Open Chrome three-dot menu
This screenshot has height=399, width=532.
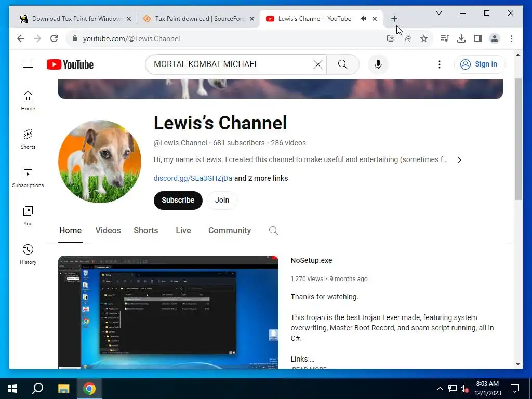[x=511, y=38]
